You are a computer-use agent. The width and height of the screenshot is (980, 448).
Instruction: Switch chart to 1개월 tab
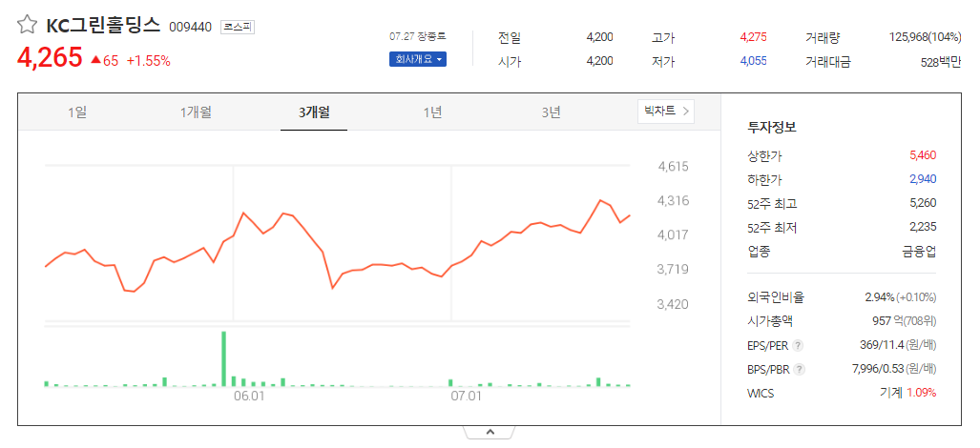pos(196,112)
